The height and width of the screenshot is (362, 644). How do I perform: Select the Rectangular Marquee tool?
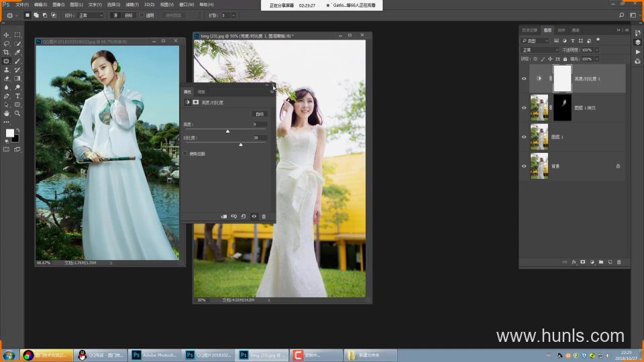[x=17, y=35]
